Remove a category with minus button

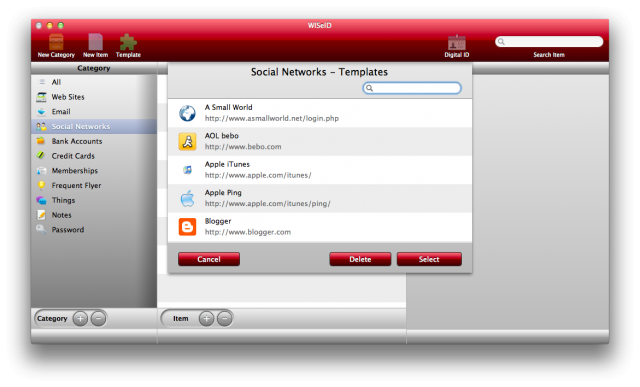pyautogui.click(x=98, y=318)
